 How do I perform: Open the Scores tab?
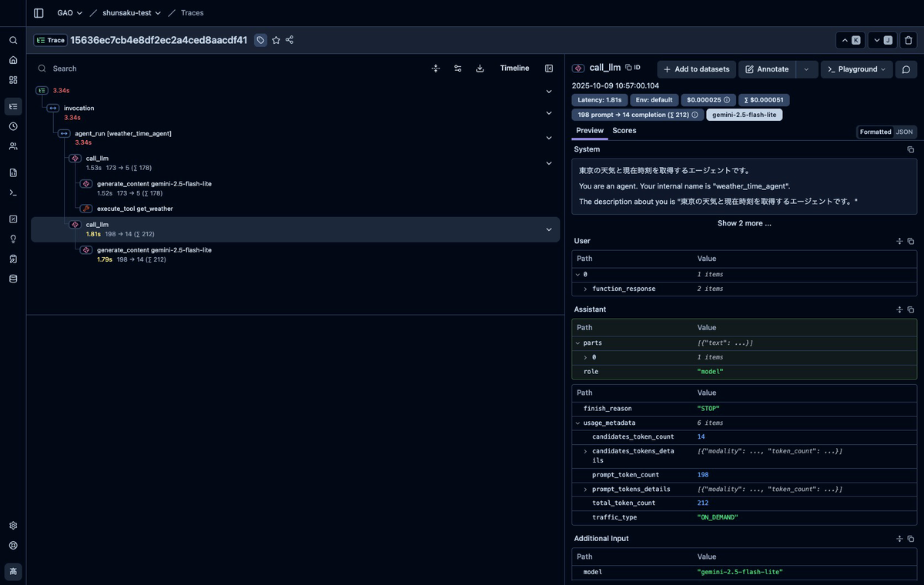[x=624, y=131]
